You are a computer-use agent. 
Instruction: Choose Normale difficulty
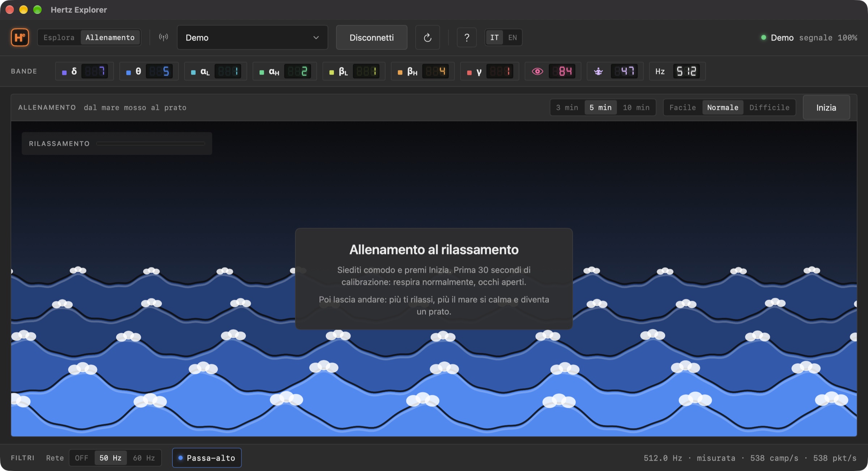pos(723,108)
